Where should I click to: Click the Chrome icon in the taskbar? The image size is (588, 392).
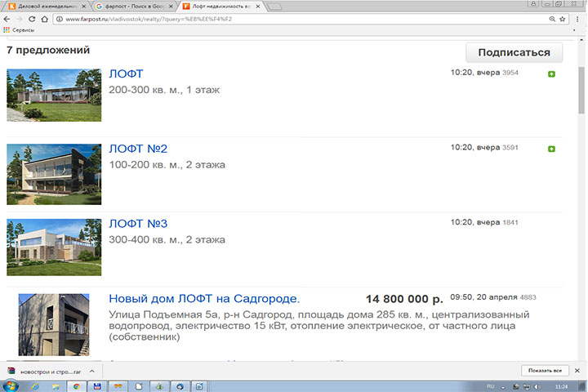(75, 385)
